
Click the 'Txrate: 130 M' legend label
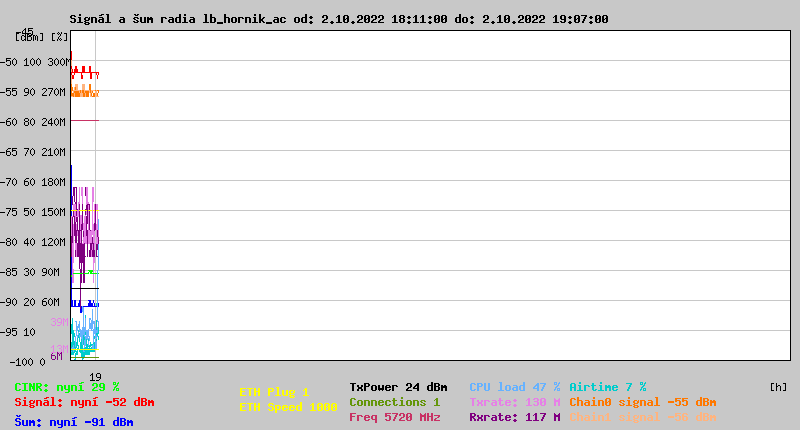coord(515,402)
